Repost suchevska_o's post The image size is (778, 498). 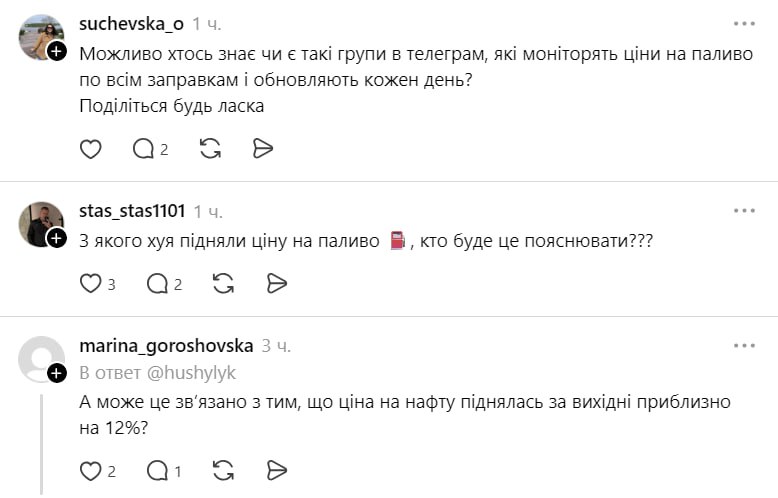pos(210,149)
